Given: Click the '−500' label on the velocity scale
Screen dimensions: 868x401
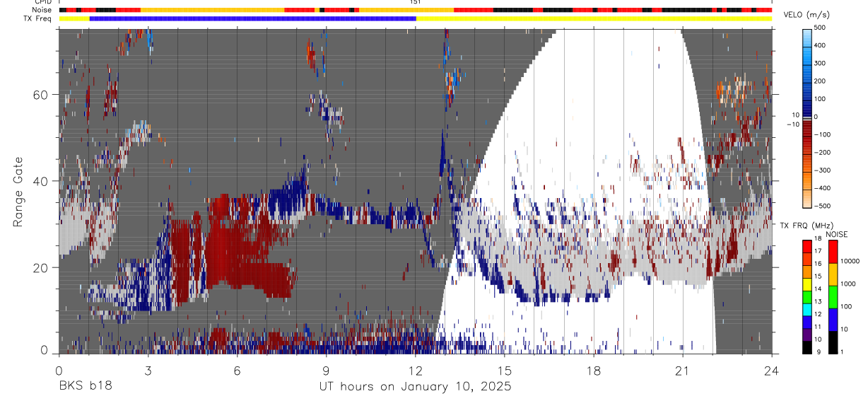Looking at the screenshot, I should pos(821,206).
